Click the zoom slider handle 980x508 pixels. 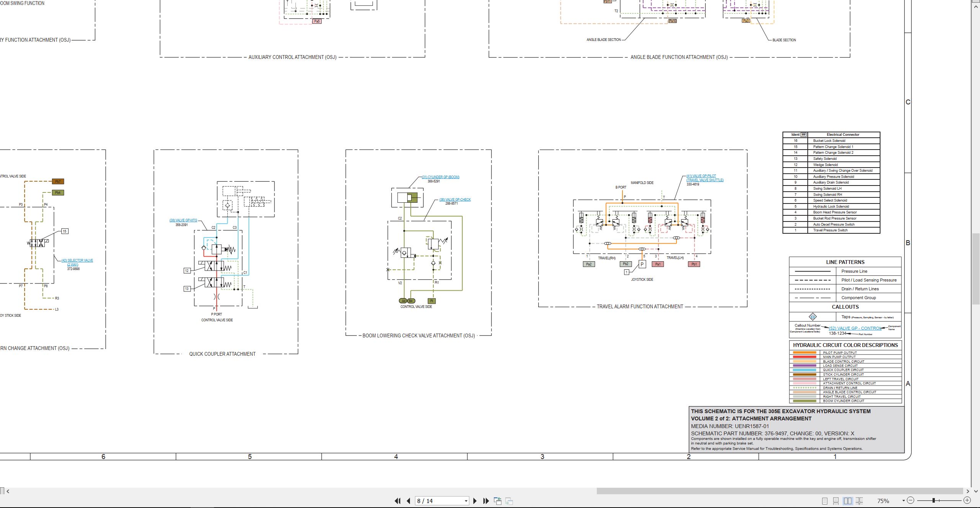pyautogui.click(x=934, y=500)
